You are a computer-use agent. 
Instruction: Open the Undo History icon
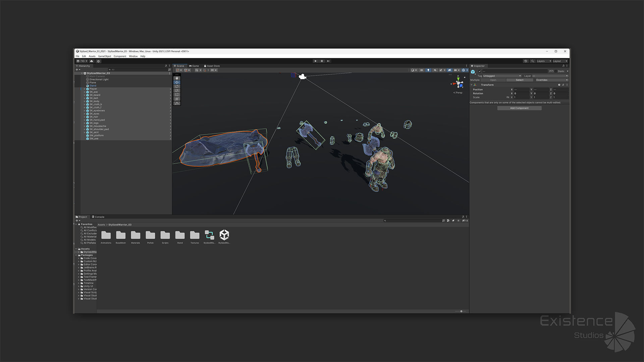coord(526,61)
